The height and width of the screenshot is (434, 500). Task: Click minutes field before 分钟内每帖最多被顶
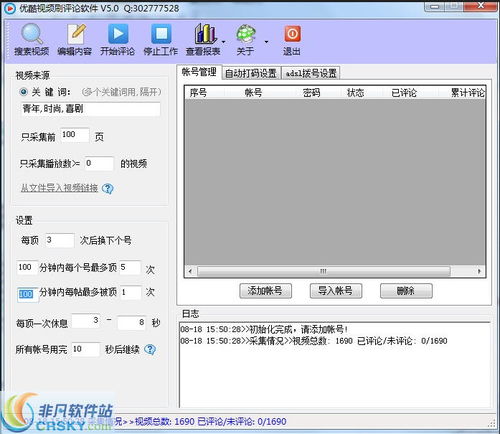[x=27, y=294]
